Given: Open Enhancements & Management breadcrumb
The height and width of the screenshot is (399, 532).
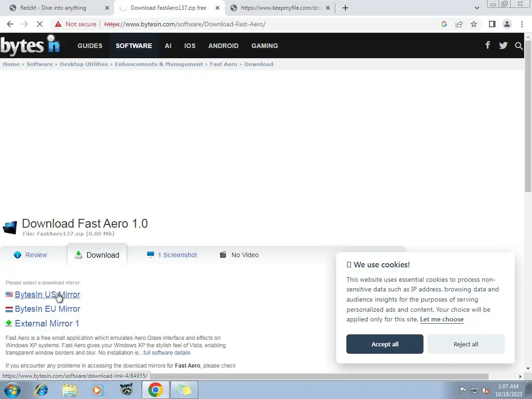Looking at the screenshot, I should click(159, 64).
